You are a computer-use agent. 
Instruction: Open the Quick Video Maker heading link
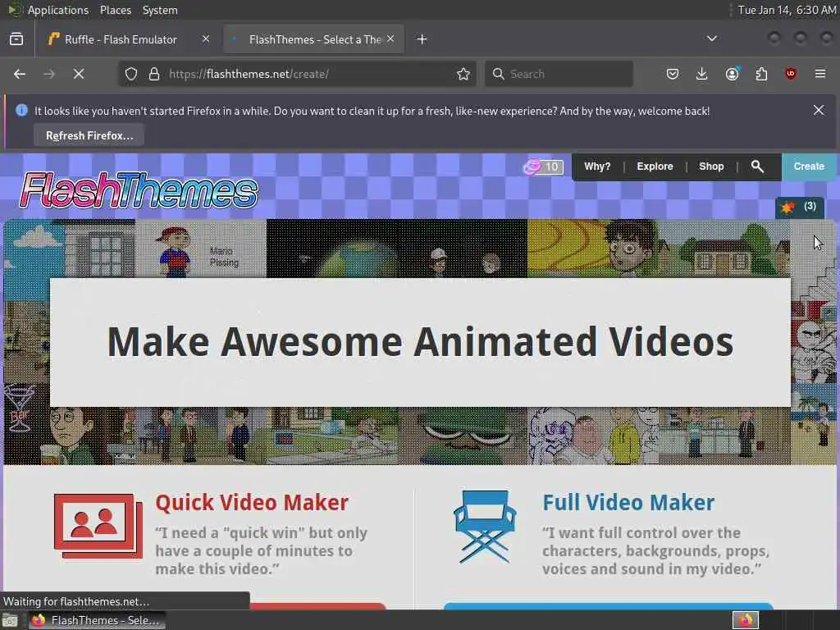pos(252,503)
